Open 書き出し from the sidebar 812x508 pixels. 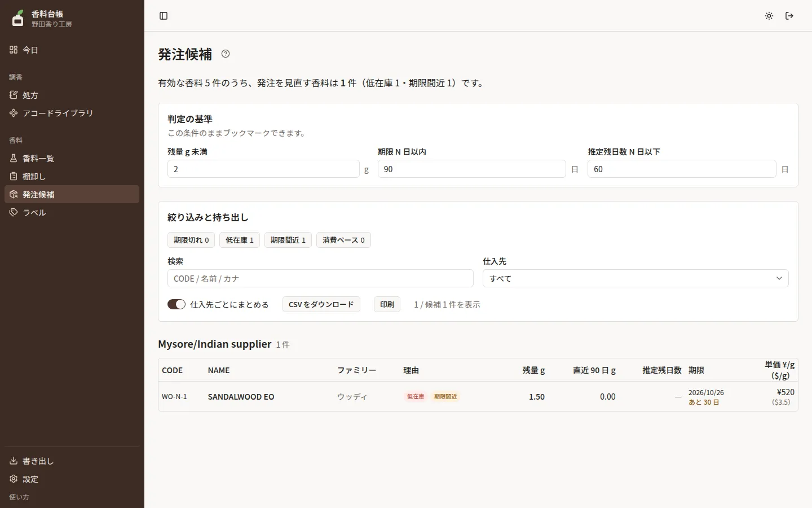tap(72, 461)
